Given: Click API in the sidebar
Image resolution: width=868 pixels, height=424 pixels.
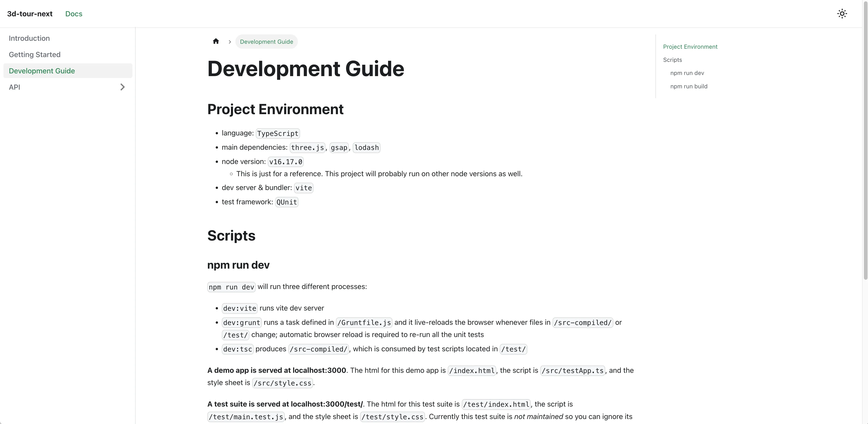Looking at the screenshot, I should [14, 87].
